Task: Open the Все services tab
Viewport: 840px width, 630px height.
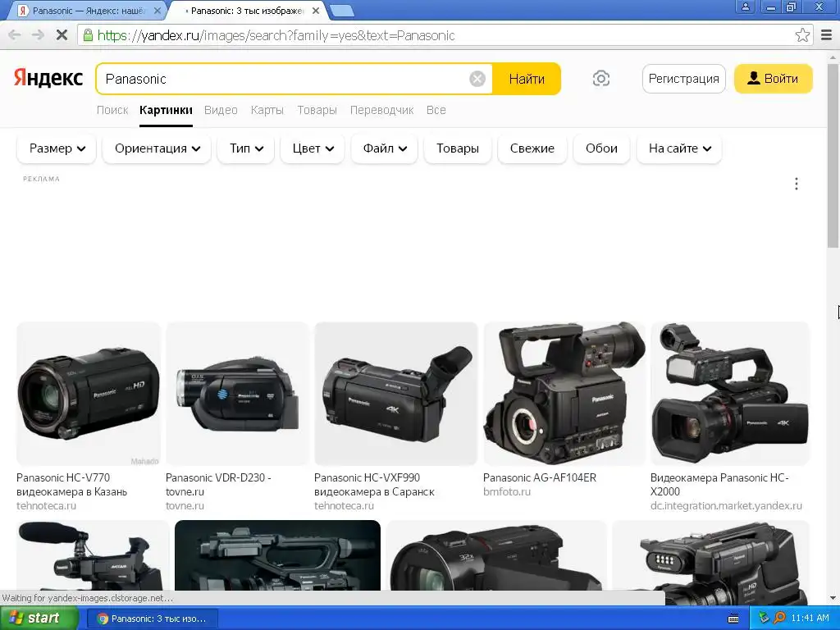Action: click(436, 110)
